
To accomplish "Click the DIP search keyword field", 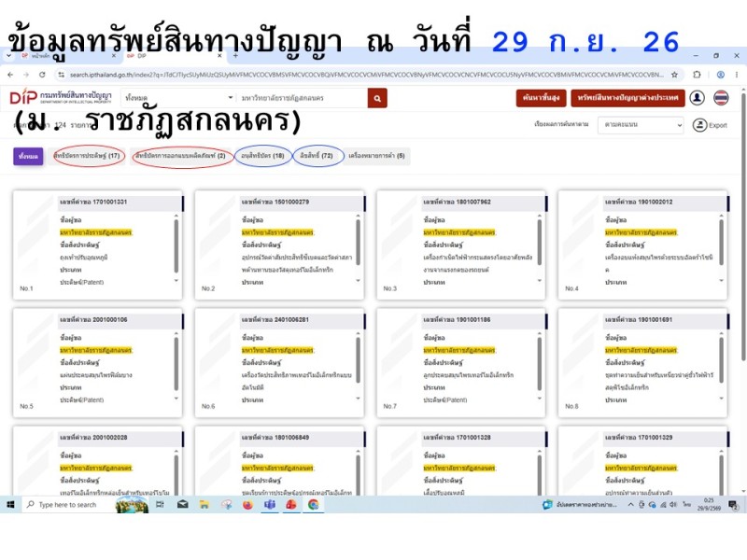I will click(302, 98).
